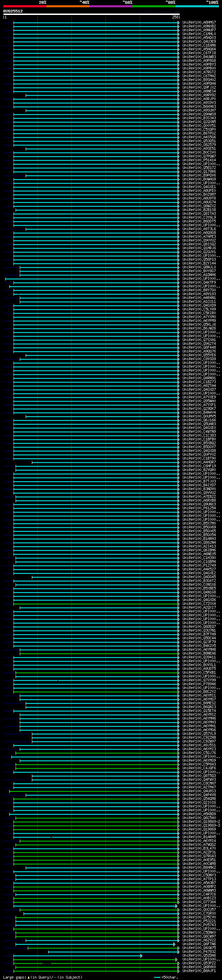Image resolution: width=222 pixels, height=980 pixels.
Task: Click the alignment bar for UniRef100_A8NES4
Action: point(96,91)
